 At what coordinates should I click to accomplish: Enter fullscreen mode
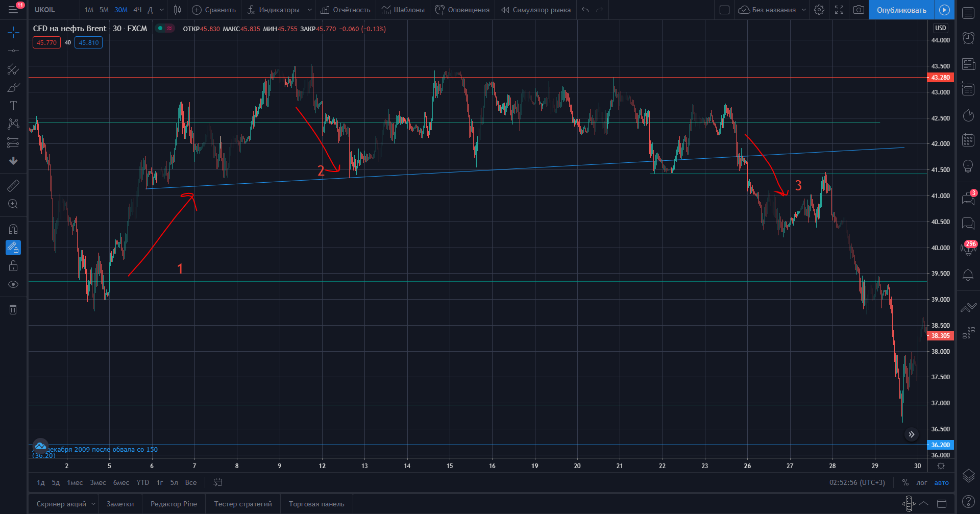[x=839, y=10]
